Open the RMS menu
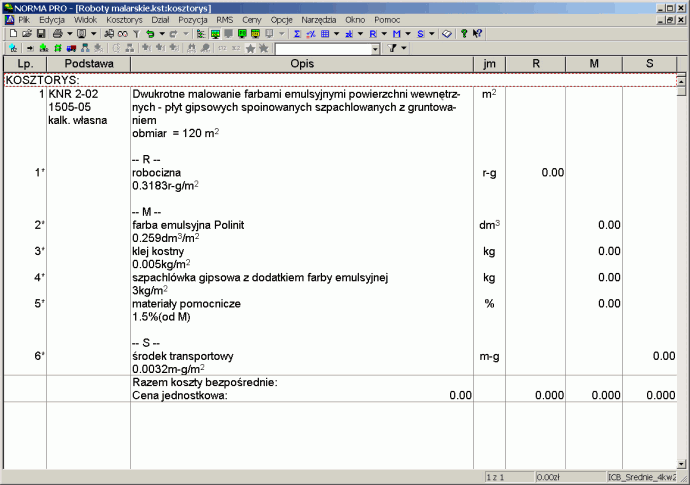Image resolution: width=690 pixels, height=485 pixels. [x=224, y=20]
